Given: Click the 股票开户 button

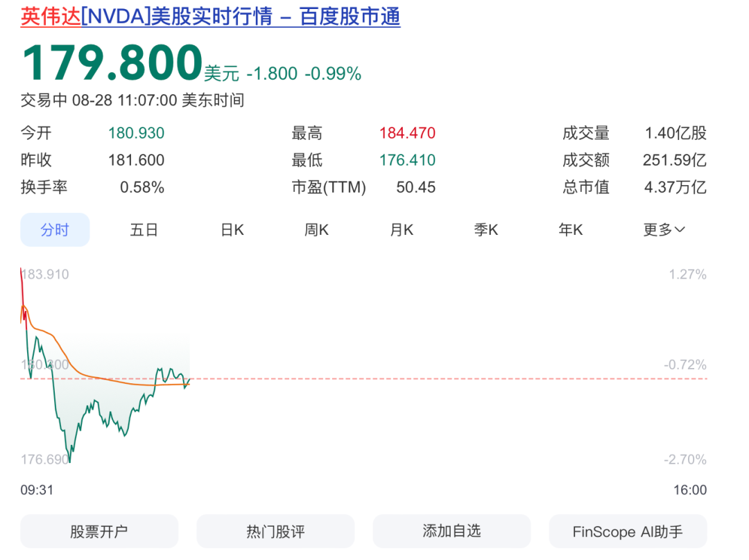Looking at the screenshot, I should 99,532.
